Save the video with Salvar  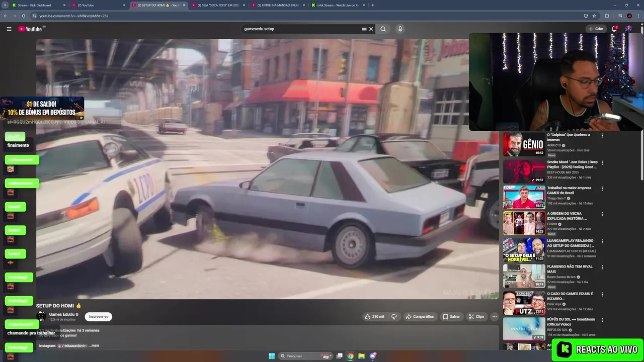pyautogui.click(x=451, y=317)
